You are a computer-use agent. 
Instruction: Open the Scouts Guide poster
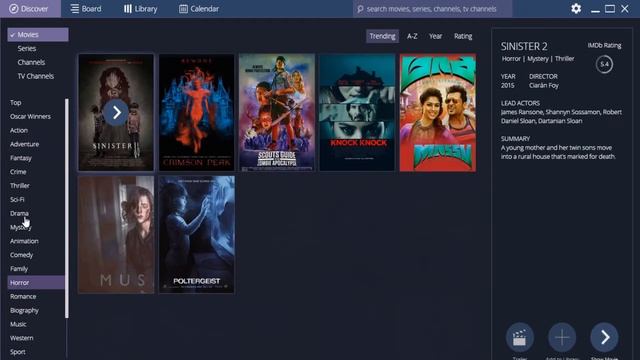(x=277, y=112)
